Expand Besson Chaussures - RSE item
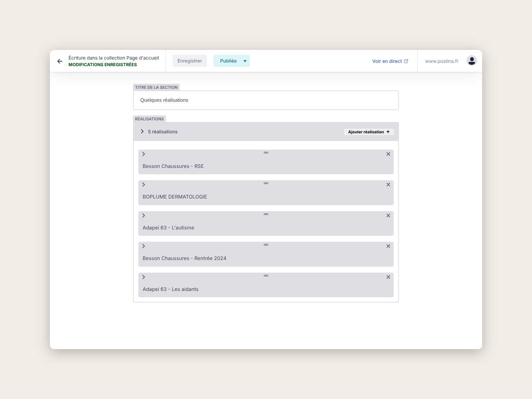 (x=144, y=154)
